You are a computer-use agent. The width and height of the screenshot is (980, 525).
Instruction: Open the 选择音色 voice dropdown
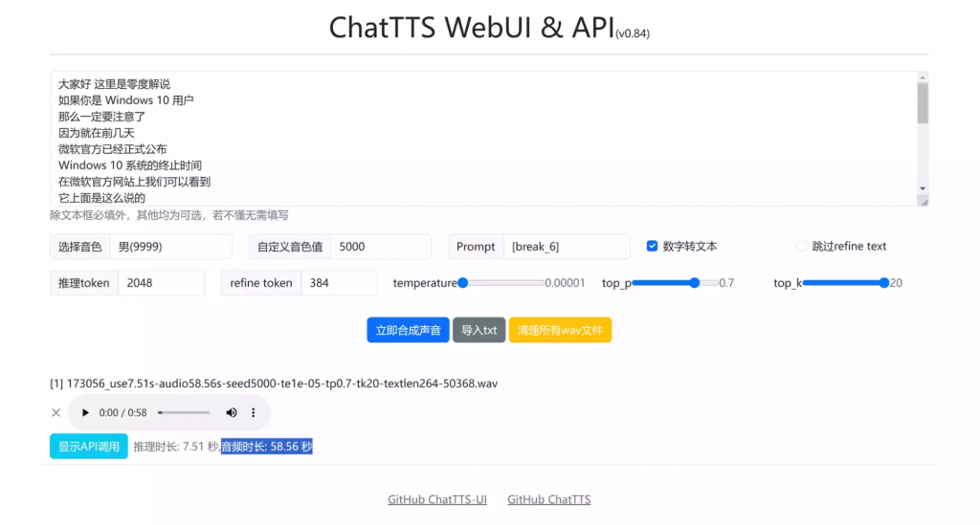[170, 246]
